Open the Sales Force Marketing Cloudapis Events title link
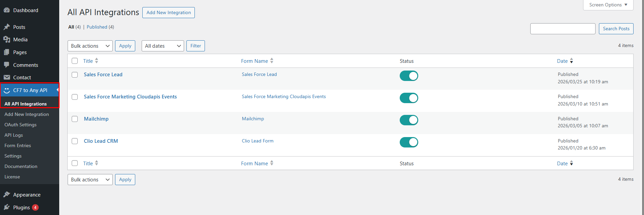 point(130,97)
